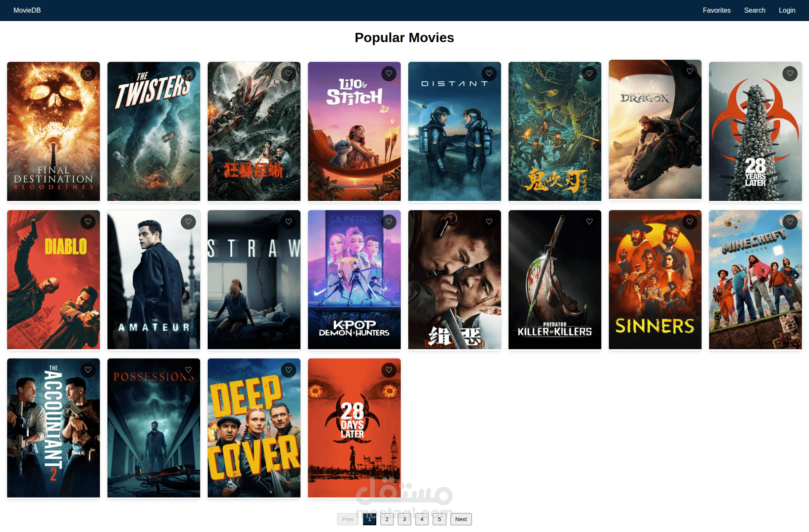Image resolution: width=809 pixels, height=532 pixels.
Task: Tap the heart on The Amateur poster
Action: 188,222
